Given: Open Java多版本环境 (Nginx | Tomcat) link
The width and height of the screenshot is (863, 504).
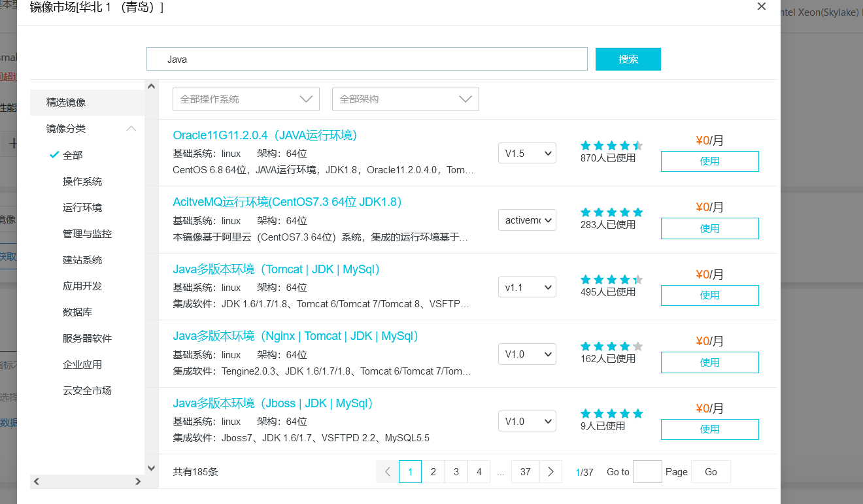Looking at the screenshot, I should 296,336.
